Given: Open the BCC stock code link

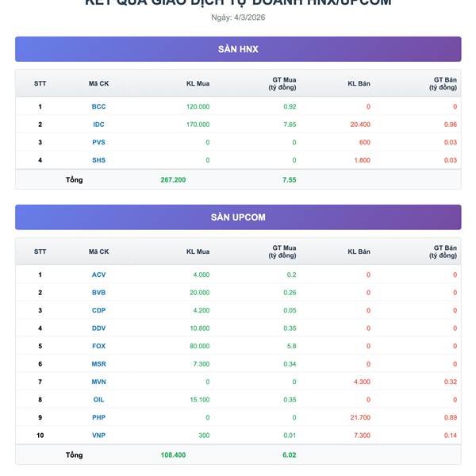Looking at the screenshot, I should [98, 106].
